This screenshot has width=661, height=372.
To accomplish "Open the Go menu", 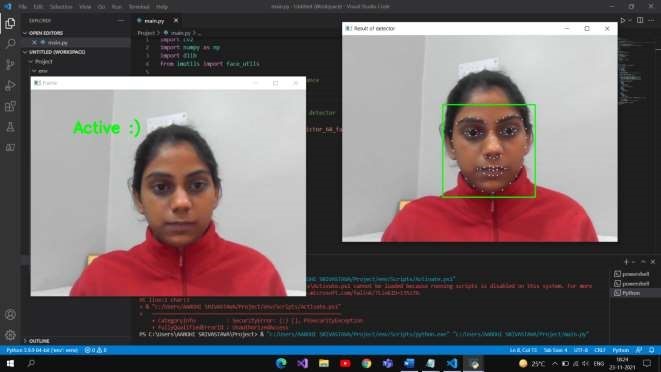I will pyautogui.click(x=101, y=7).
